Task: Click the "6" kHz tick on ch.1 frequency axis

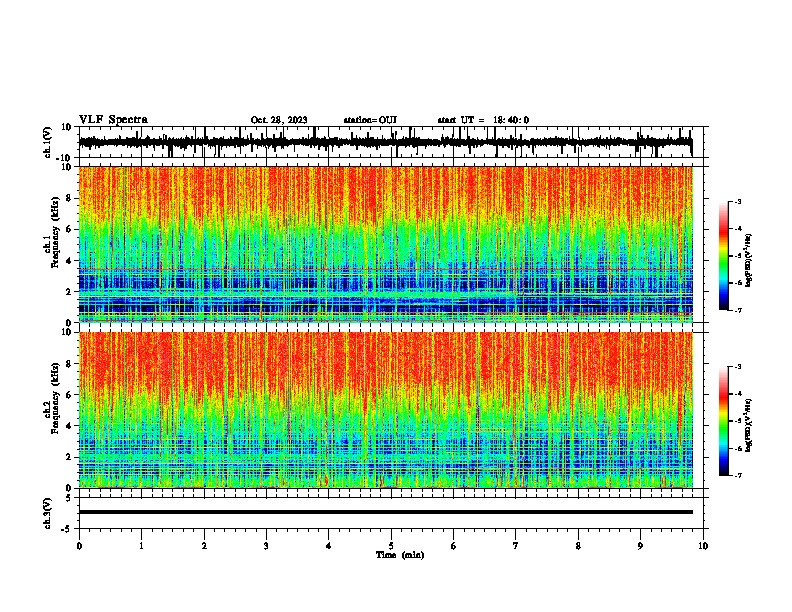Action: tap(69, 229)
